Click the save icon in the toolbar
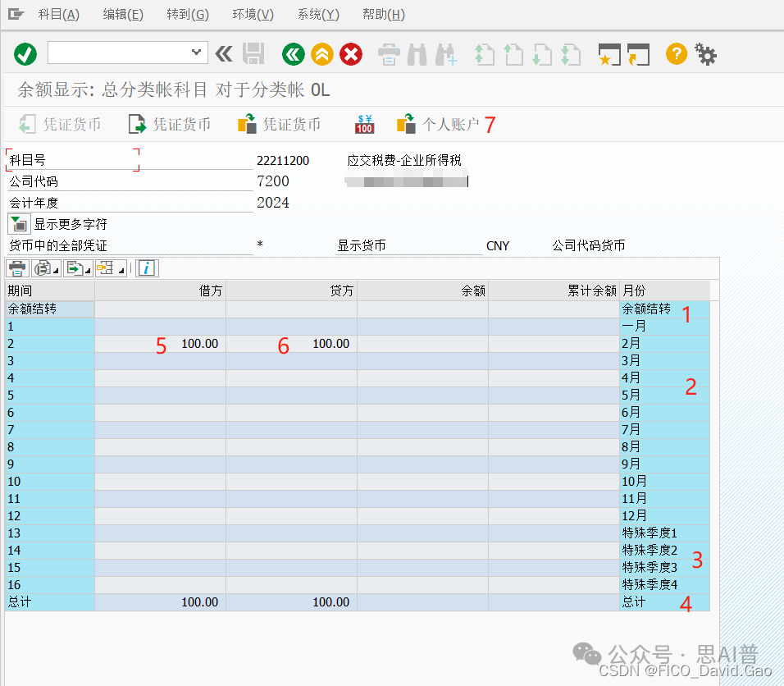Screen dimensions: 784x686 click(x=253, y=54)
